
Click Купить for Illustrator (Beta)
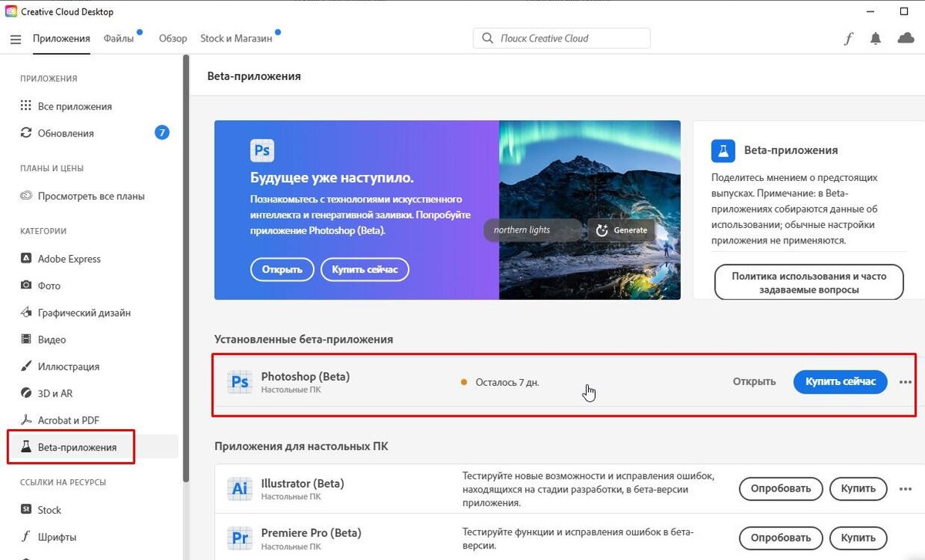[858, 488]
